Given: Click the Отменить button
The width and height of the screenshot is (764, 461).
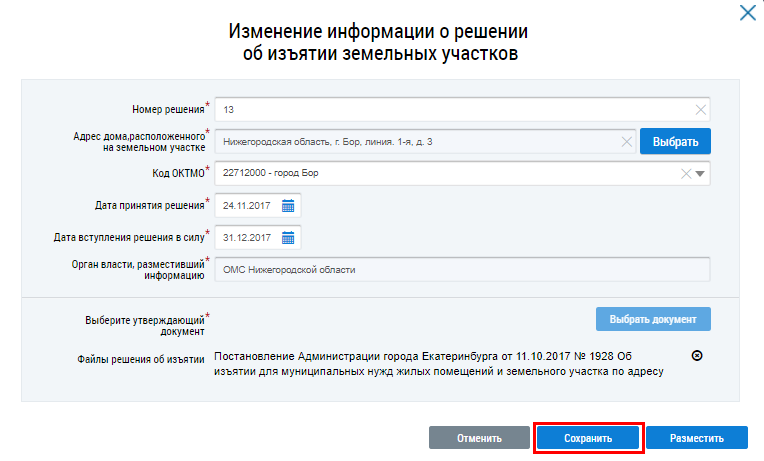Looking at the screenshot, I should (x=479, y=438).
